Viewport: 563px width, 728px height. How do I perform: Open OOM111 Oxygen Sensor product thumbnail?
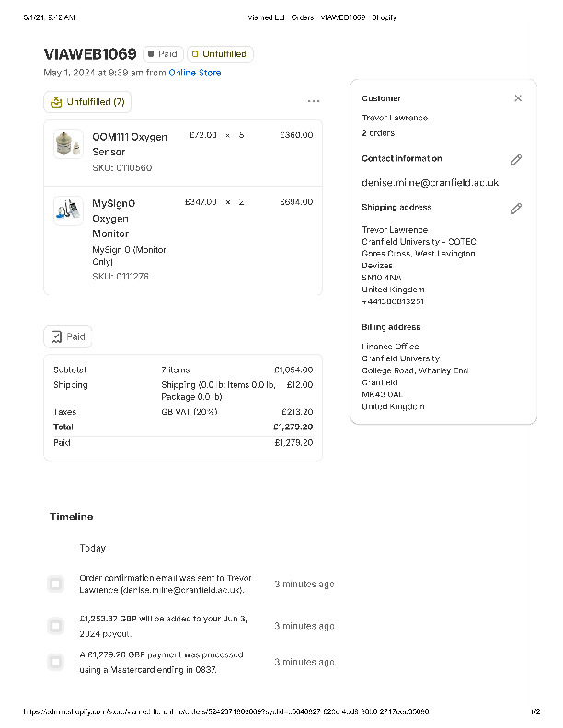click(68, 144)
